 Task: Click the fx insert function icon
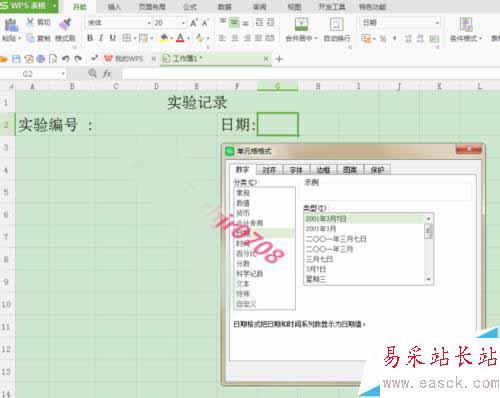[107, 73]
